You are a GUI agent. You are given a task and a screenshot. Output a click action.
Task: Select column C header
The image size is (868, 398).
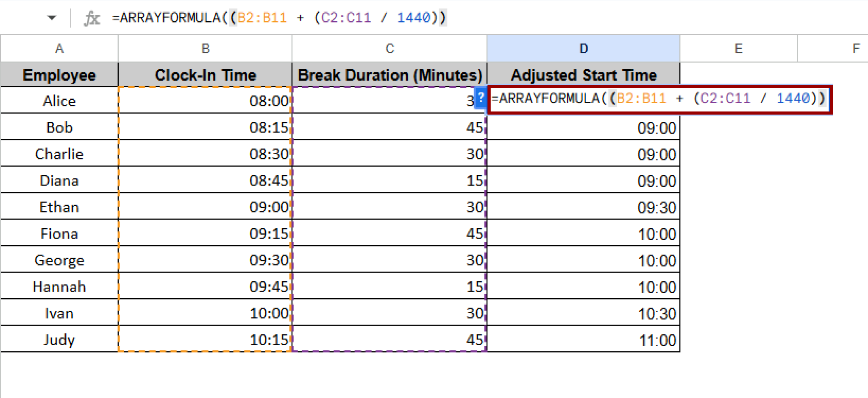(x=389, y=49)
